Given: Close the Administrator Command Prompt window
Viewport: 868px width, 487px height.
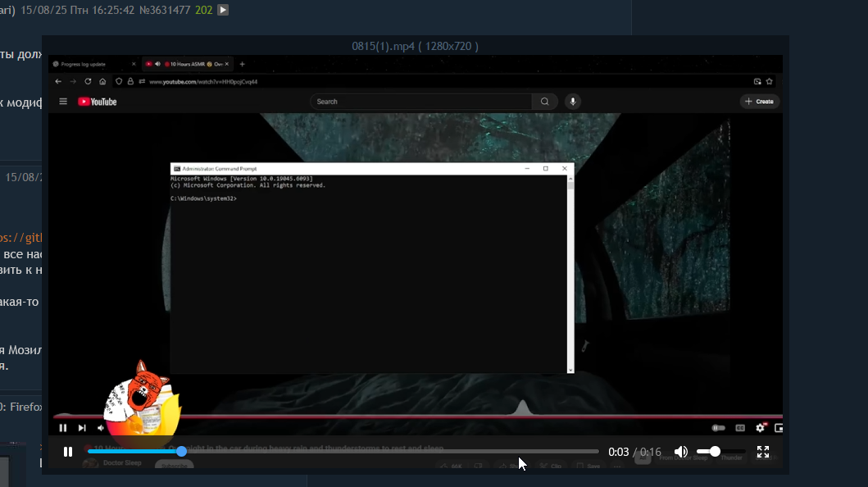Looking at the screenshot, I should 565,169.
